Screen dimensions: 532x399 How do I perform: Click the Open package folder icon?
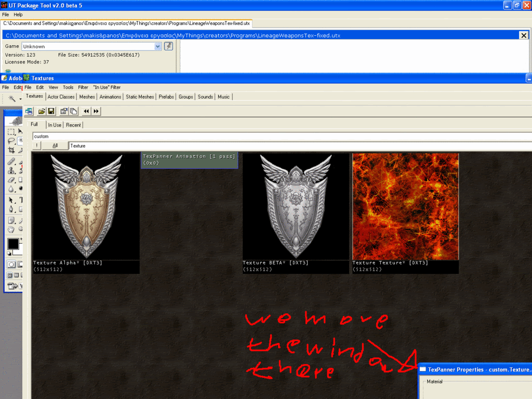click(41, 111)
